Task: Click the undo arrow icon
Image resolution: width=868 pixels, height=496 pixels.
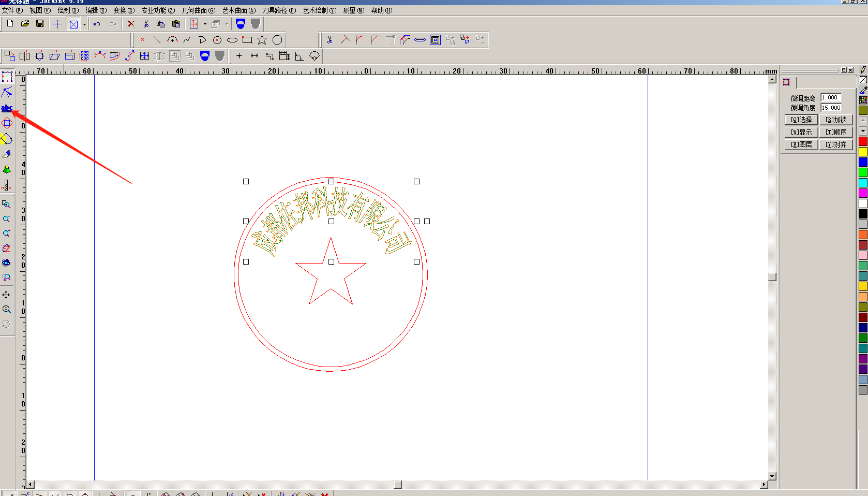Action: pyautogui.click(x=97, y=24)
